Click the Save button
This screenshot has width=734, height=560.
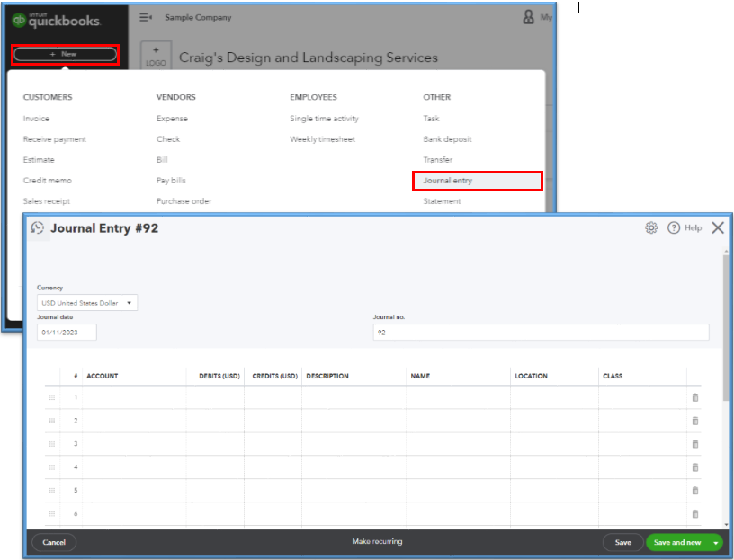(x=623, y=543)
